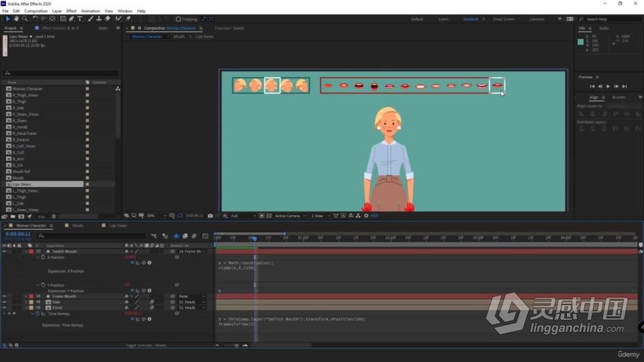Take a snapshot with the camera icon
Screen dimensions: 644x362
pos(210,216)
